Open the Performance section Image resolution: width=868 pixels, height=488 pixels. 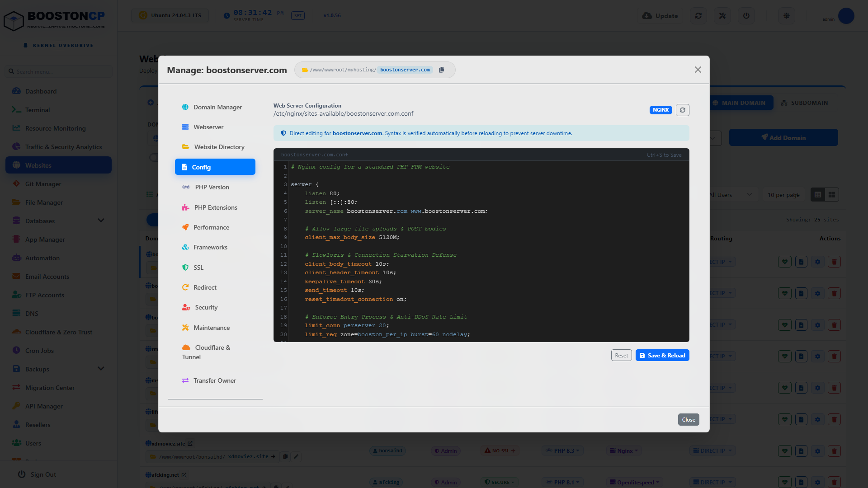click(215, 227)
